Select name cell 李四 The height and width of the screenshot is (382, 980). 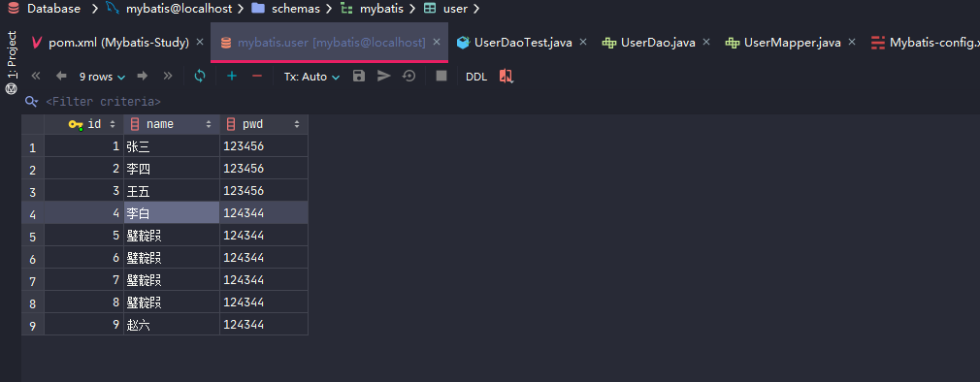pos(172,169)
